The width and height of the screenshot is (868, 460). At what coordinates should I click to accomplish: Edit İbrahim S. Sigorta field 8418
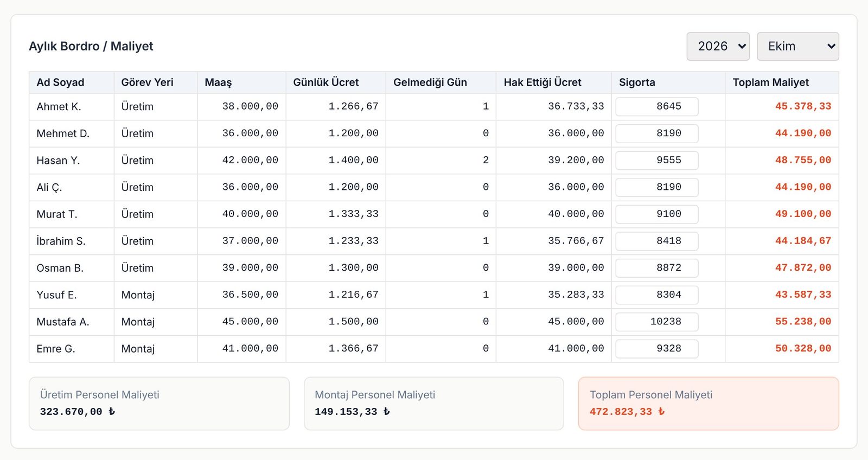point(657,241)
